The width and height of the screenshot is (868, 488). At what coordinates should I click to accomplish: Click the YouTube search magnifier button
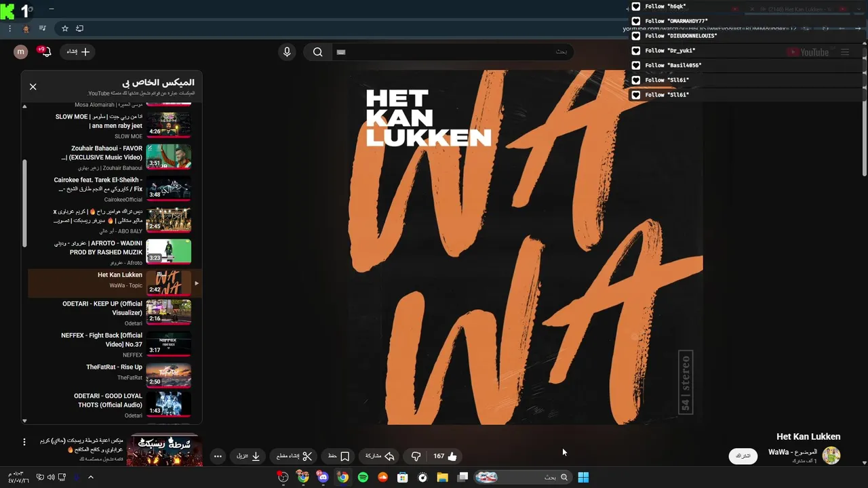(x=317, y=52)
